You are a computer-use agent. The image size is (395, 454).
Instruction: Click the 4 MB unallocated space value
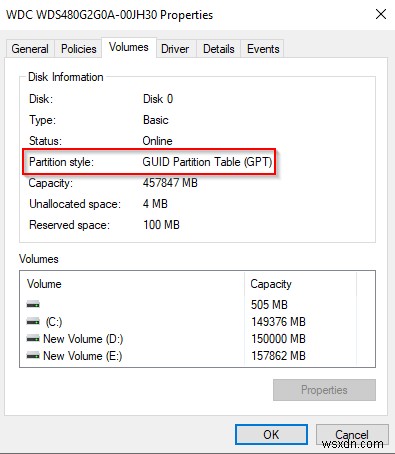[x=155, y=204]
